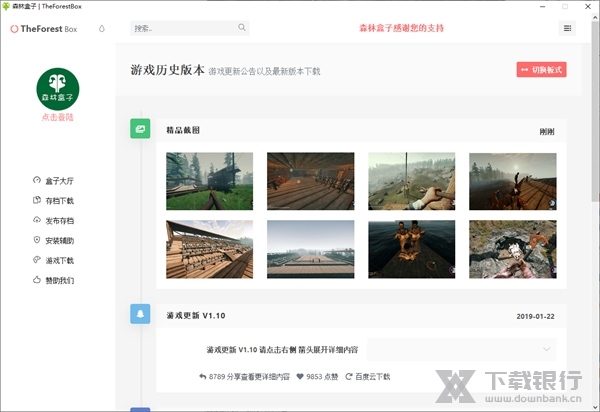Open the hillside zipline screenshot thumbnail
This screenshot has width=600, height=412.
(412, 181)
